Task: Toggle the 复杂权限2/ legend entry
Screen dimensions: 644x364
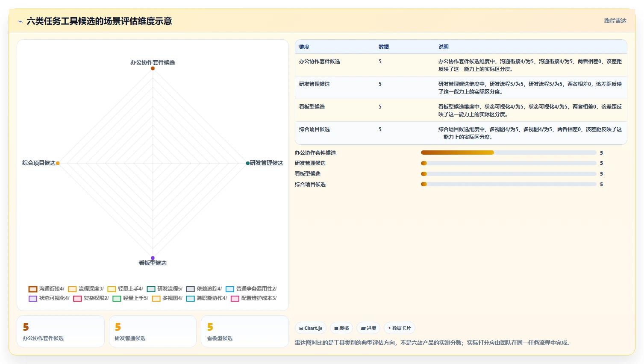Action: tap(91, 299)
